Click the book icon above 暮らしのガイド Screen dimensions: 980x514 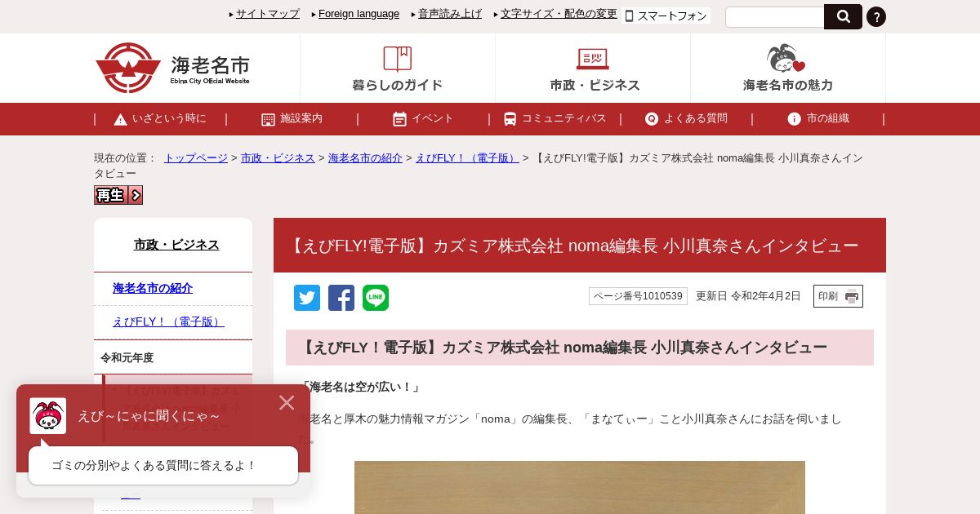point(398,59)
